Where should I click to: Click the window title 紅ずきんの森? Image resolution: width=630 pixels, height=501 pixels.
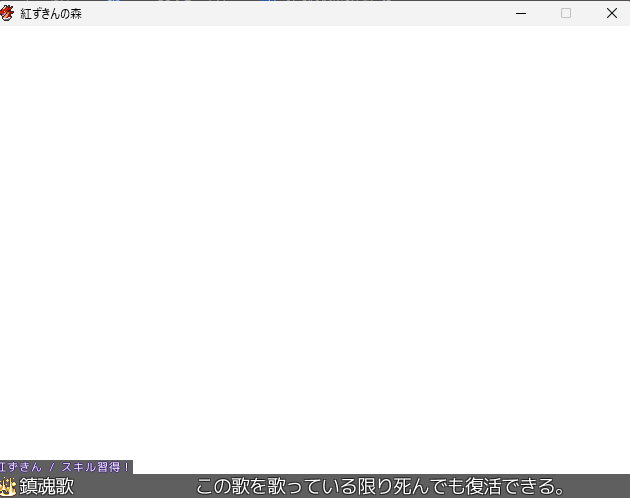coord(51,13)
